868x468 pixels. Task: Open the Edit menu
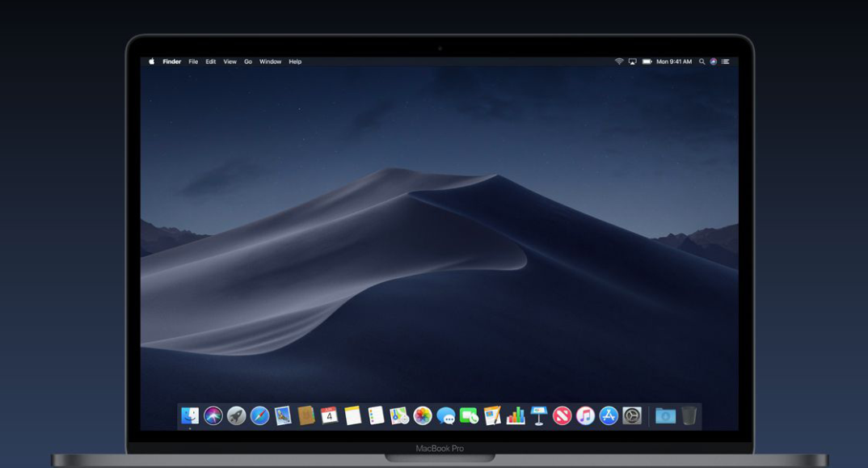(211, 61)
